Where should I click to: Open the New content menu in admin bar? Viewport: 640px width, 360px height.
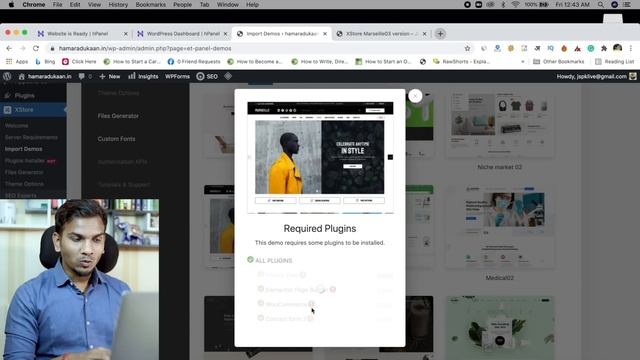coord(110,76)
